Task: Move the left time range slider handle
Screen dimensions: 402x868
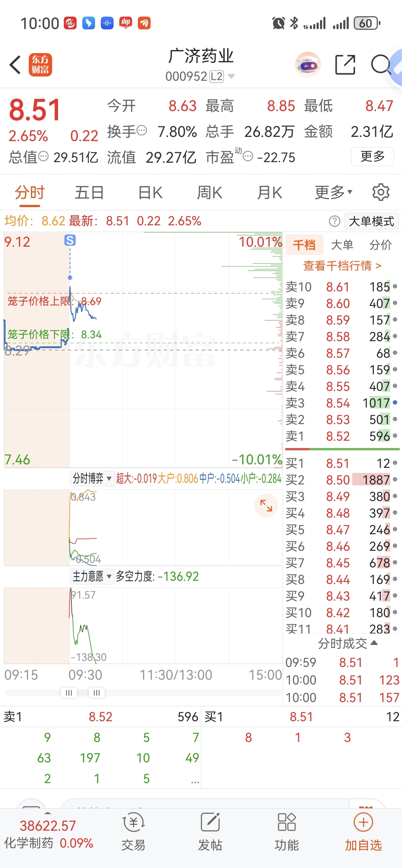Action: (69, 693)
